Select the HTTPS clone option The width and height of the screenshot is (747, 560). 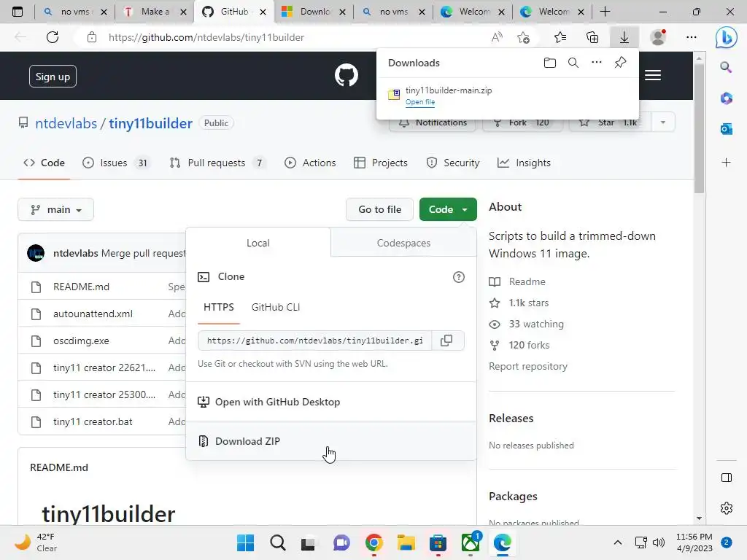point(219,307)
